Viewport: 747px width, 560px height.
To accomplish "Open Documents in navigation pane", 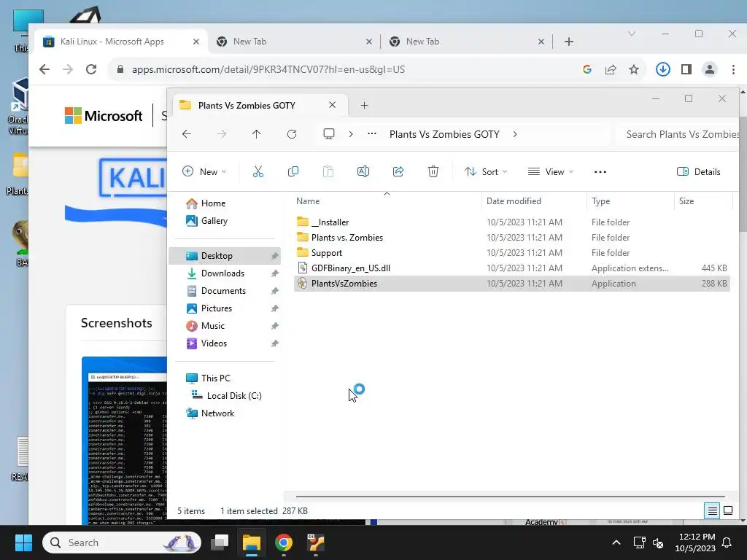I will pos(225,291).
